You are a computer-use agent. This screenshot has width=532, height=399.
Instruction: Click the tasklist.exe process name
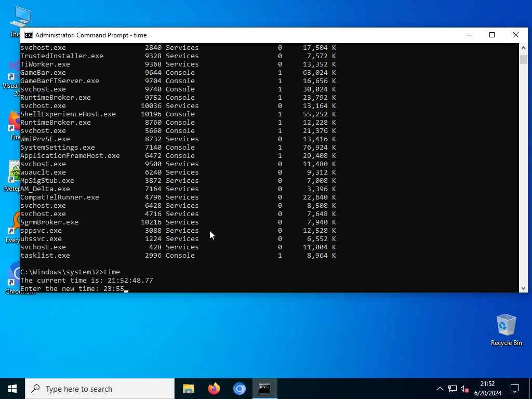45,256
